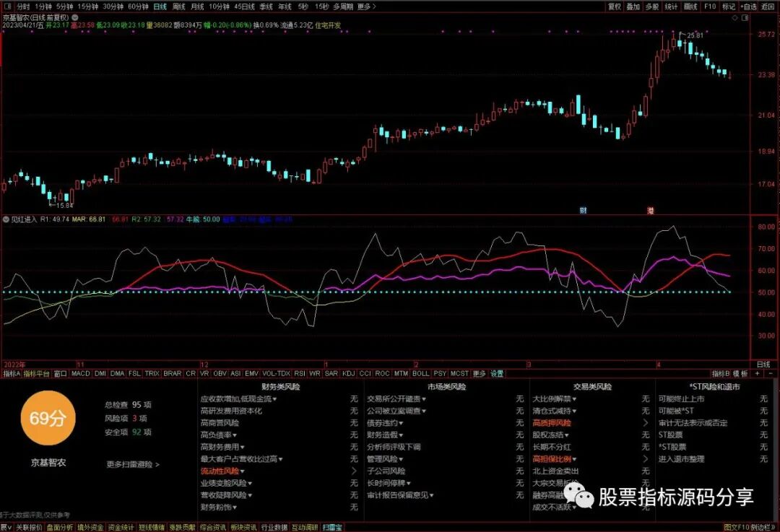780x532 pixels.
Task: Click the 返回 back button
Action: click(x=768, y=6)
